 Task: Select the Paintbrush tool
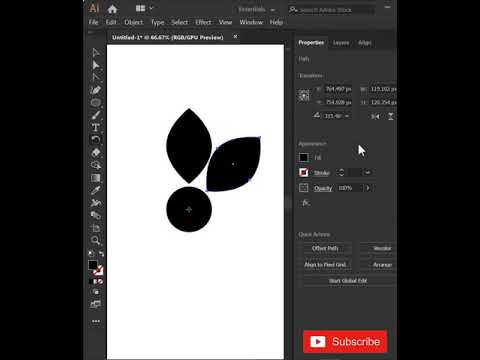96,115
